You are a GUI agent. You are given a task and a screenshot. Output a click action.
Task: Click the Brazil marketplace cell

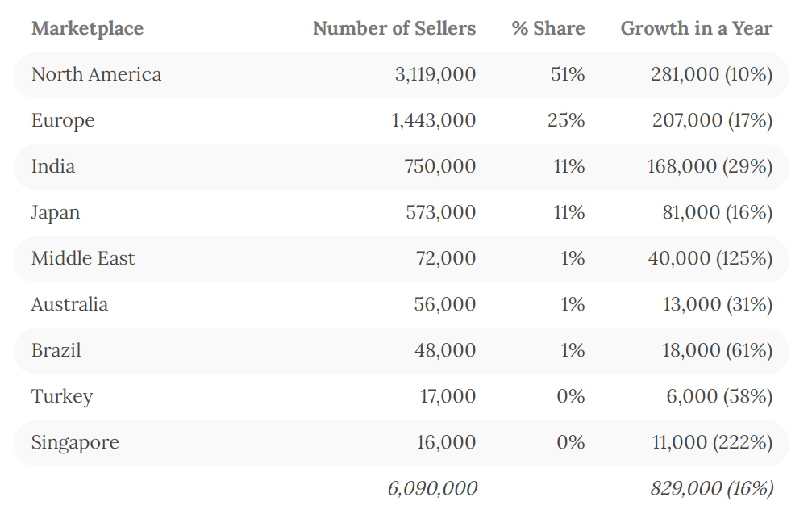click(56, 350)
